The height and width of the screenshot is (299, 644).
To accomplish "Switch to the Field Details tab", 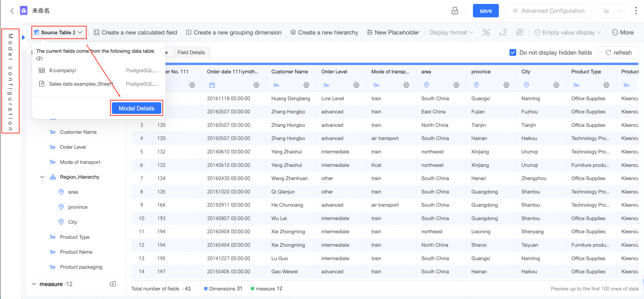I will tap(191, 53).
